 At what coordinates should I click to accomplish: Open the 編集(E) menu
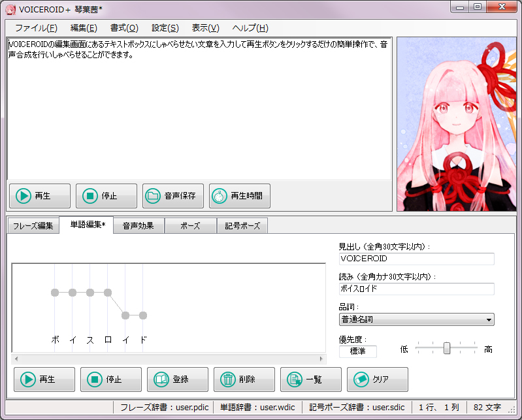pyautogui.click(x=84, y=28)
